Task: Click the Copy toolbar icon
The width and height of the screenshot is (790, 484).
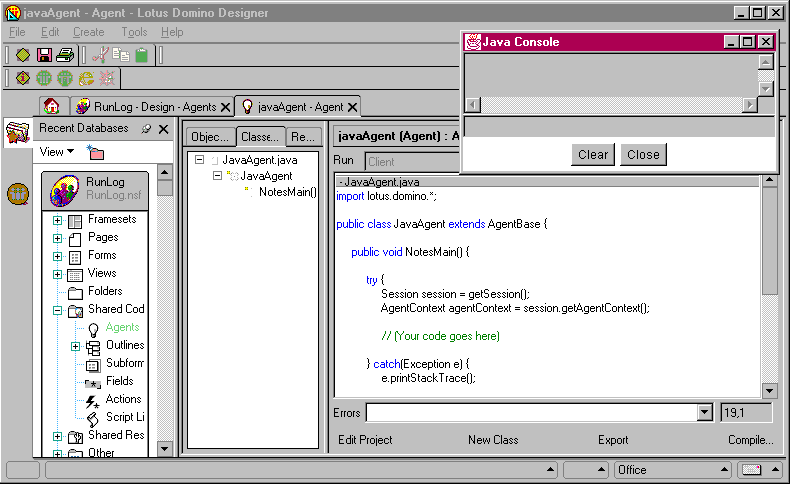Action: pos(121,54)
